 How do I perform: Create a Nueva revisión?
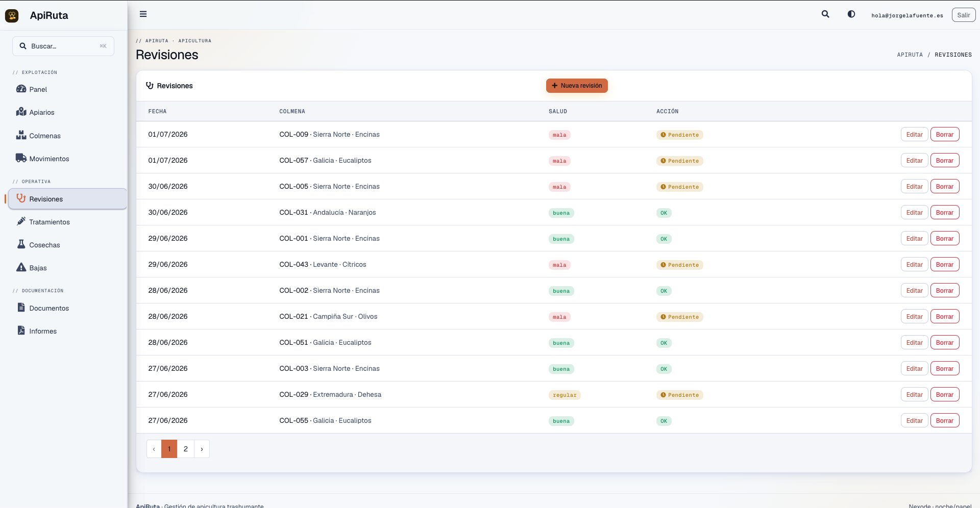pos(577,86)
